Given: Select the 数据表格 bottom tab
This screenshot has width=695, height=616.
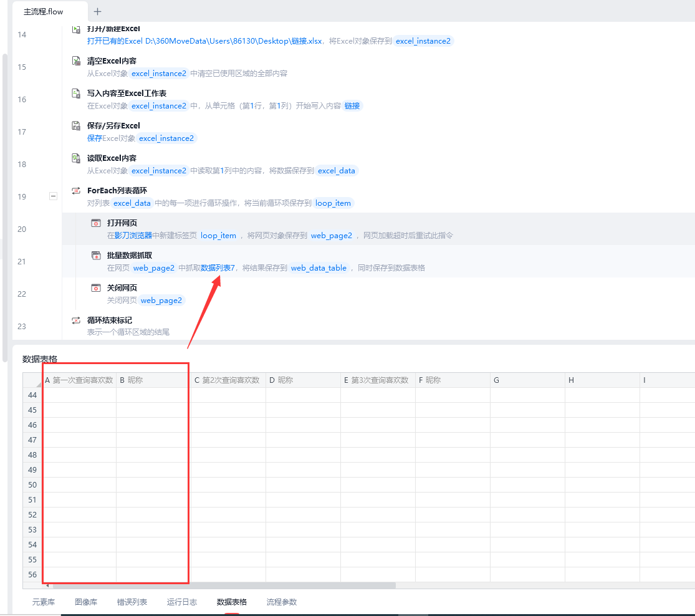Looking at the screenshot, I should (232, 602).
